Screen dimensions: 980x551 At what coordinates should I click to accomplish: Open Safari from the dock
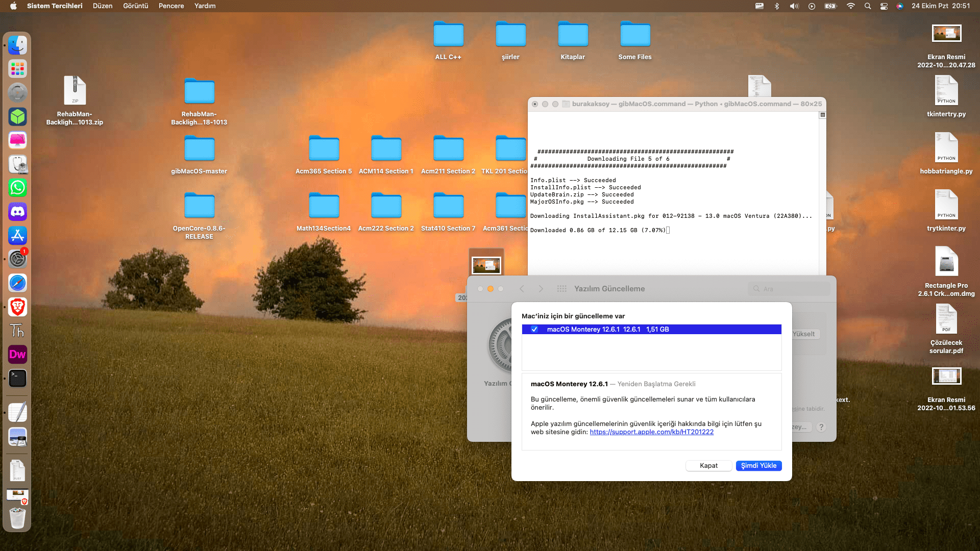17,283
